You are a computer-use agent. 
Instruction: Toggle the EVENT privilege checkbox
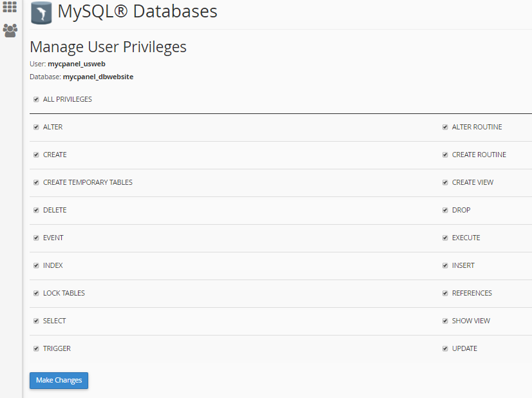point(36,238)
